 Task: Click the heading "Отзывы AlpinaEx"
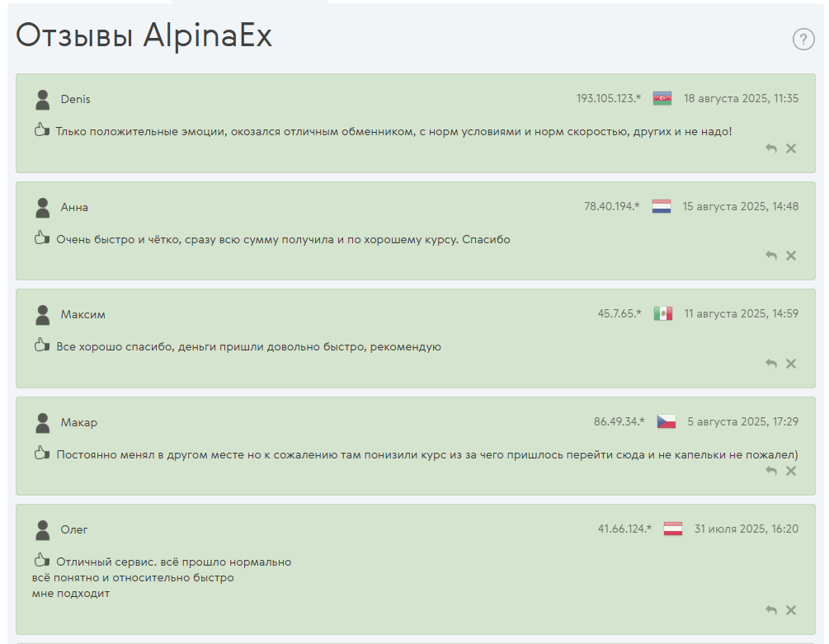144,36
